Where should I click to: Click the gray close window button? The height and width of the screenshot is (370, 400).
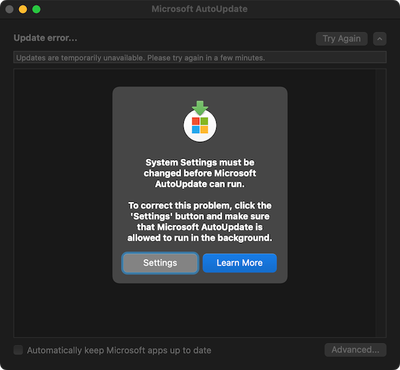tap(9, 9)
